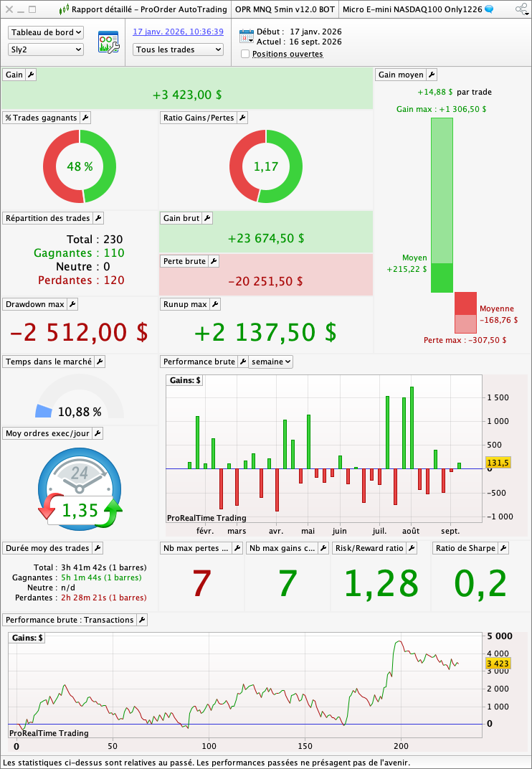This screenshot has width=532, height=769.
Task: Click the +23 674,50 $ gross gain value
Action: 266,238
